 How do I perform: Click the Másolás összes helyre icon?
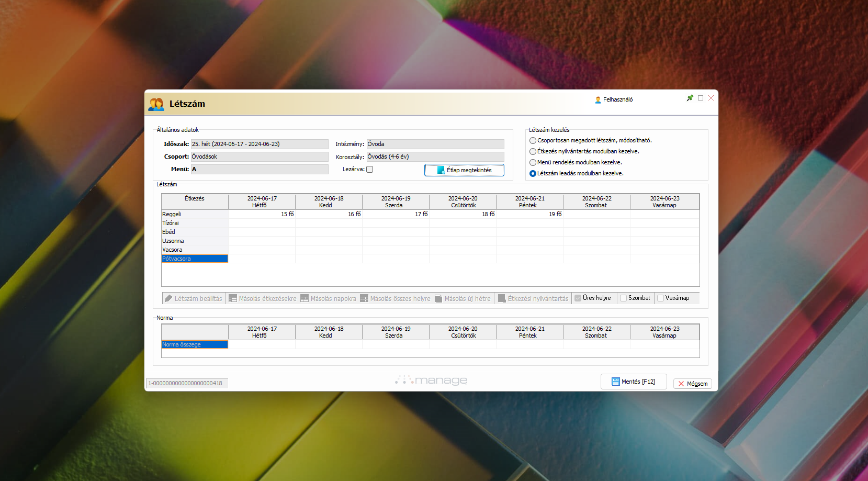click(x=364, y=298)
